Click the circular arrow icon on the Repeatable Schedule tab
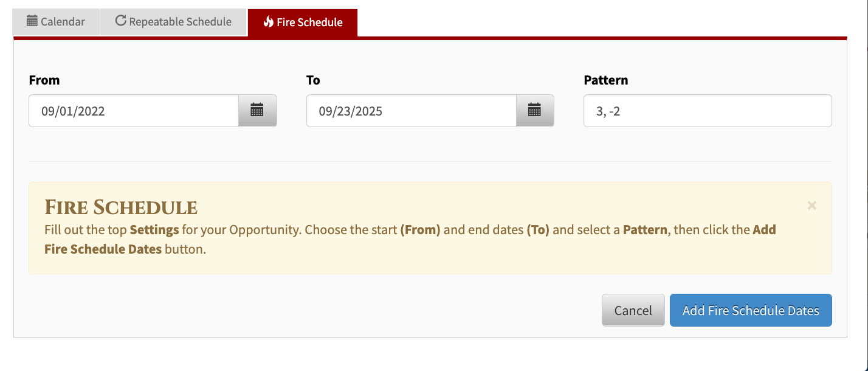Viewport: 868px width, 371px height. pos(120,21)
